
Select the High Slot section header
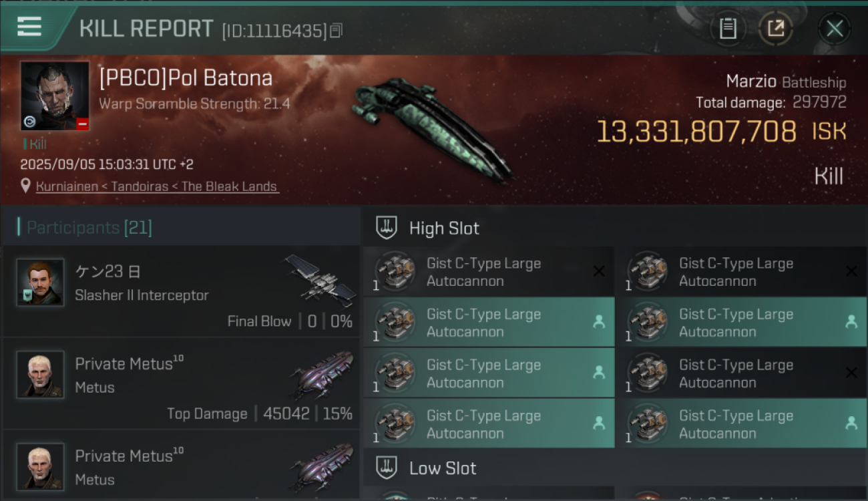click(615, 227)
